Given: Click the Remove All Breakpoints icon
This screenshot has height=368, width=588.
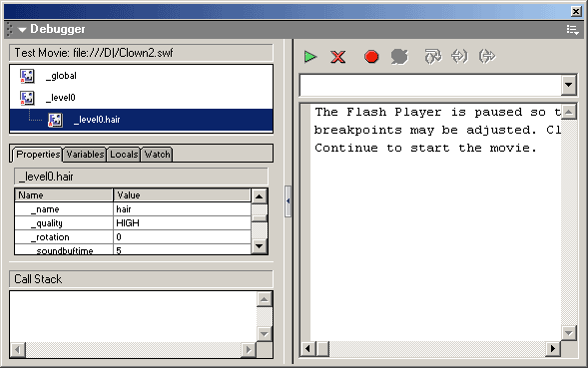Looking at the screenshot, I should point(399,57).
